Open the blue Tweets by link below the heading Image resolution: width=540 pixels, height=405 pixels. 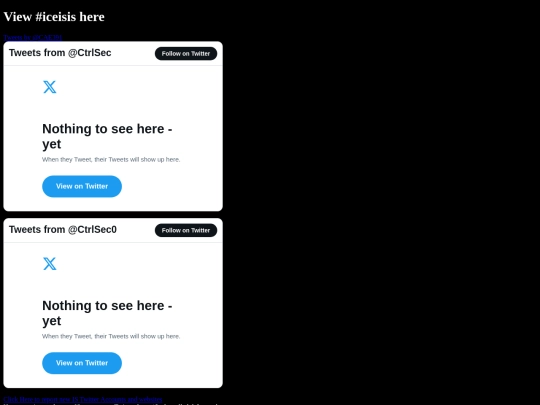coord(33,37)
